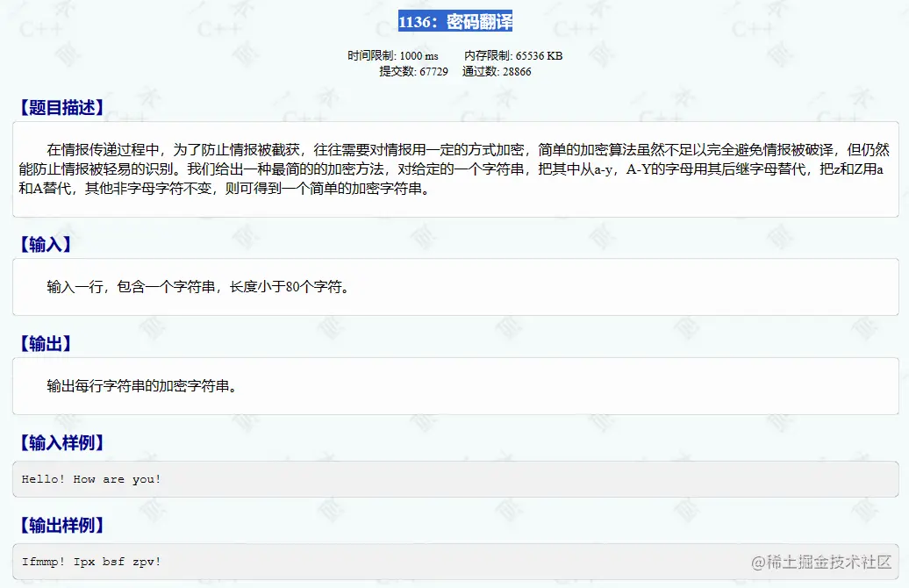
Task: Click the memory limit '内存限制: 65536 KB'
Action: point(513,55)
